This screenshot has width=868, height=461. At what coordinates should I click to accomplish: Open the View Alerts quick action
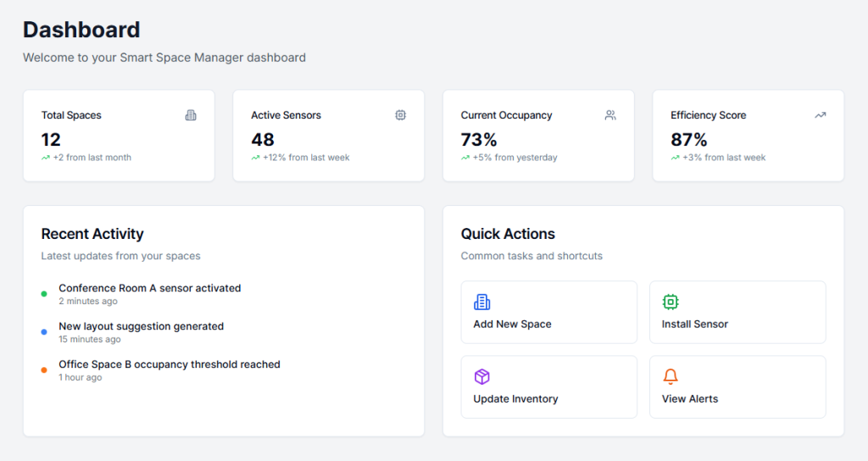(x=737, y=386)
